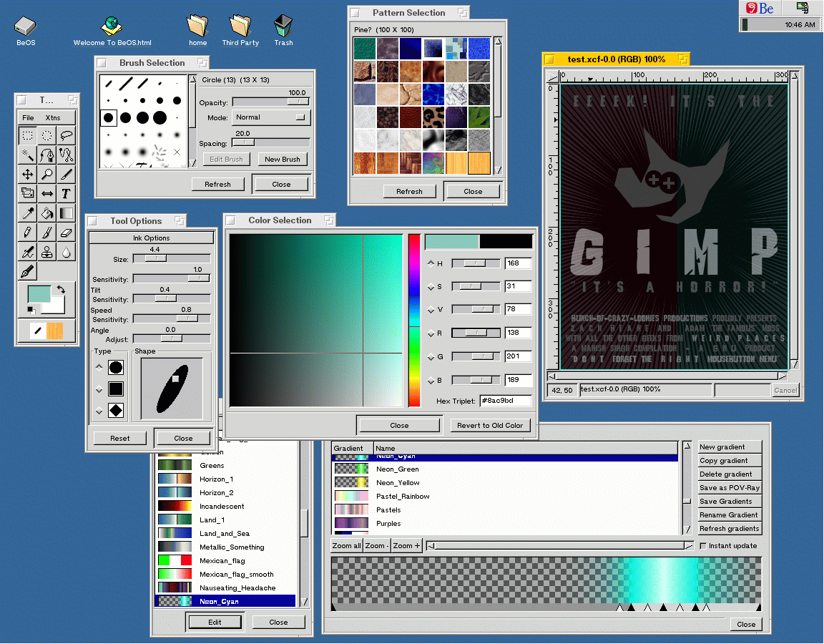Select the Blend gradient tool
The image size is (824, 644).
(67, 213)
